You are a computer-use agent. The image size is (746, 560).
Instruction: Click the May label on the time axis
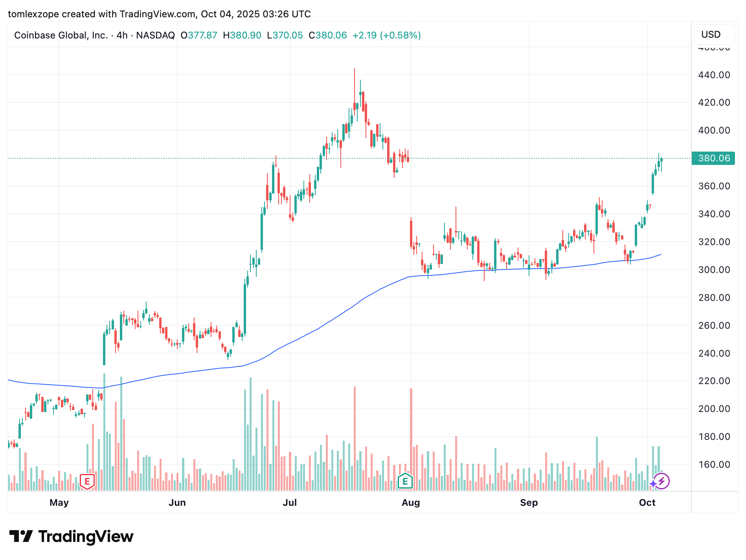click(x=59, y=503)
